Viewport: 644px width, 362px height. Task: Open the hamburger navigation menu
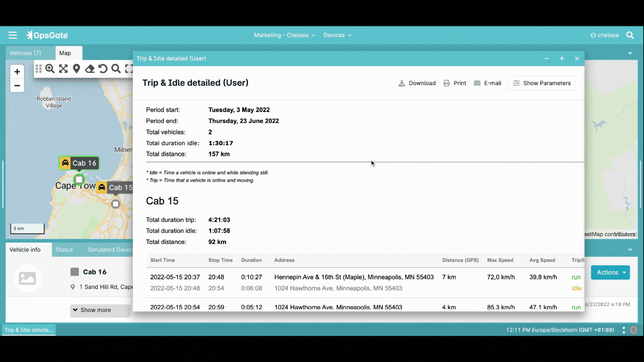click(x=13, y=35)
